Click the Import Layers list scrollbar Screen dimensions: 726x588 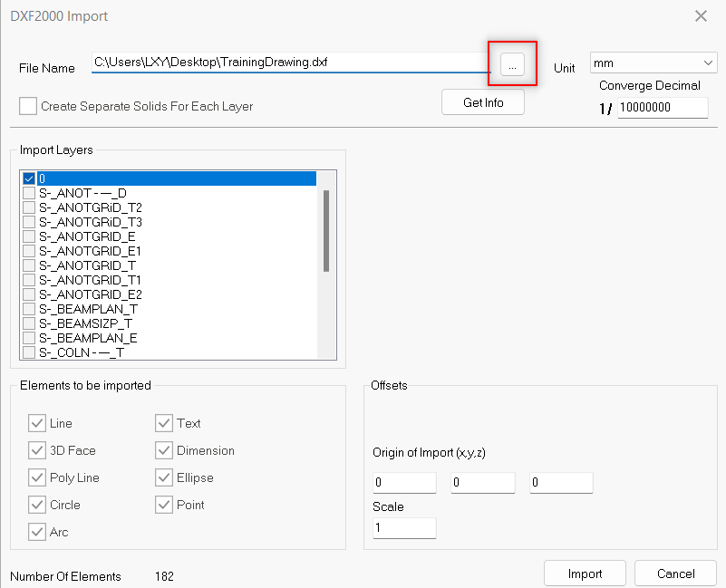[x=326, y=231]
